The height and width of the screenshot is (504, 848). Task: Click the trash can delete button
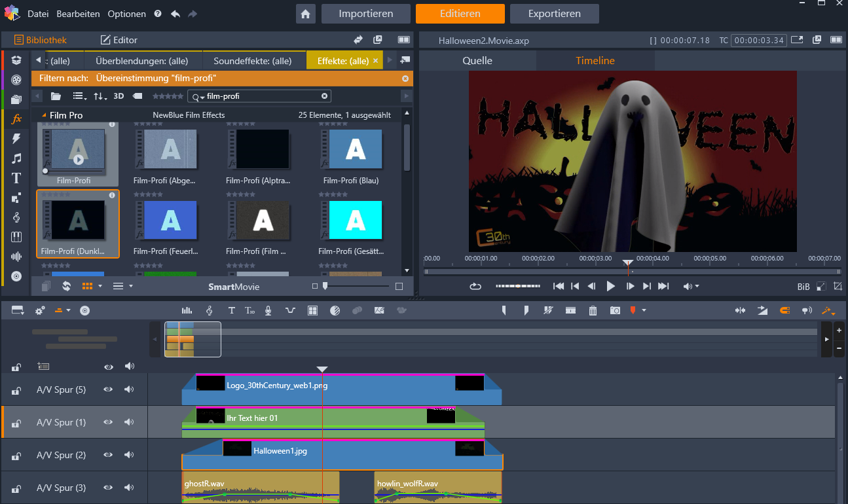pyautogui.click(x=593, y=310)
